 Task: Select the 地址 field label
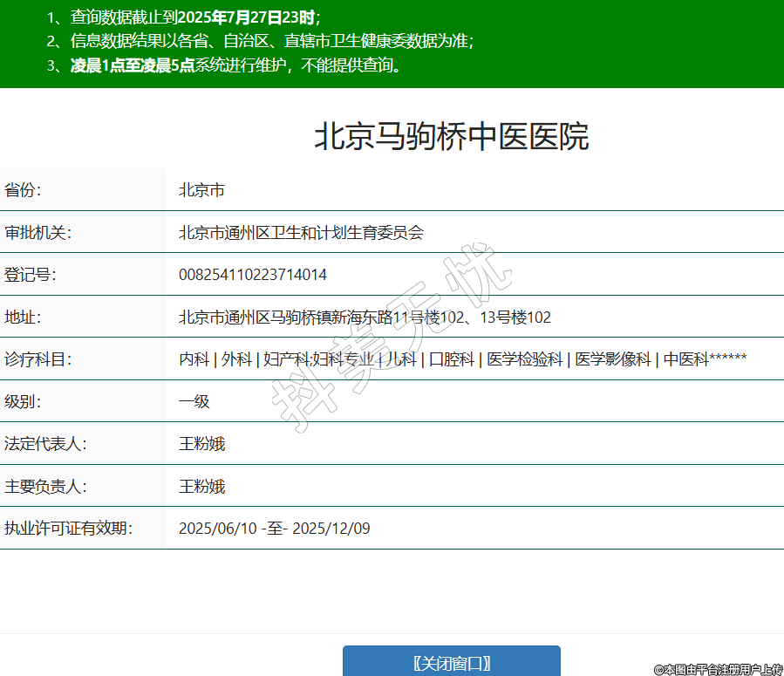coord(24,318)
